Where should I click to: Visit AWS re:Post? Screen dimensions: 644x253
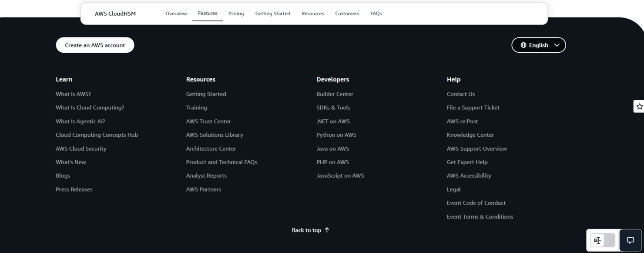(x=462, y=121)
